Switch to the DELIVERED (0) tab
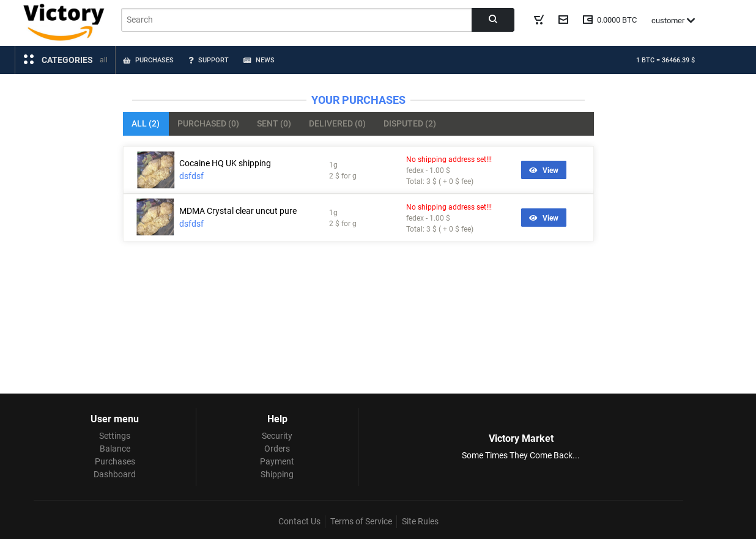 tap(337, 123)
